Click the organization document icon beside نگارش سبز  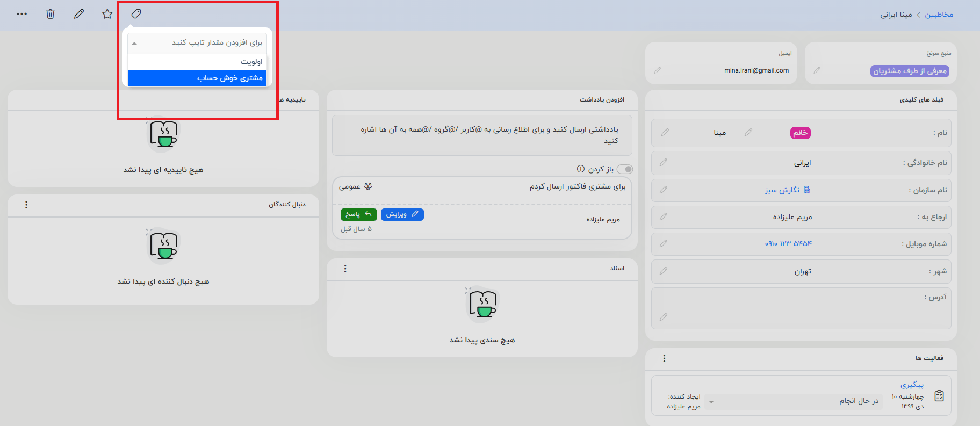(x=806, y=190)
